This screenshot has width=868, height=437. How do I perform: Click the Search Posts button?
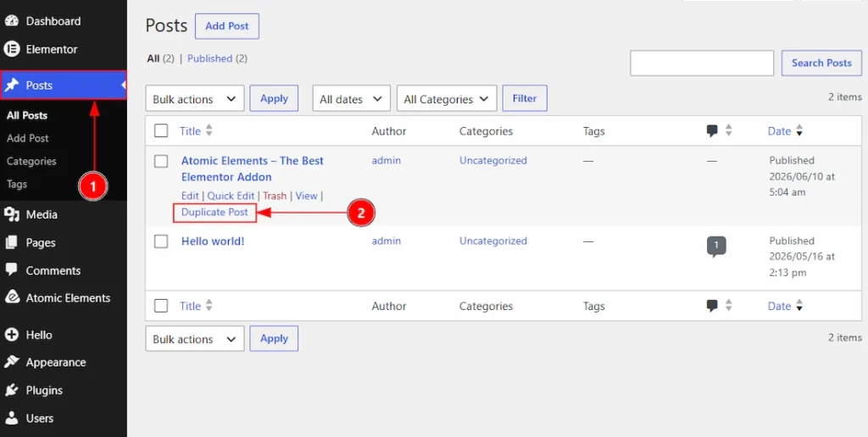(821, 63)
